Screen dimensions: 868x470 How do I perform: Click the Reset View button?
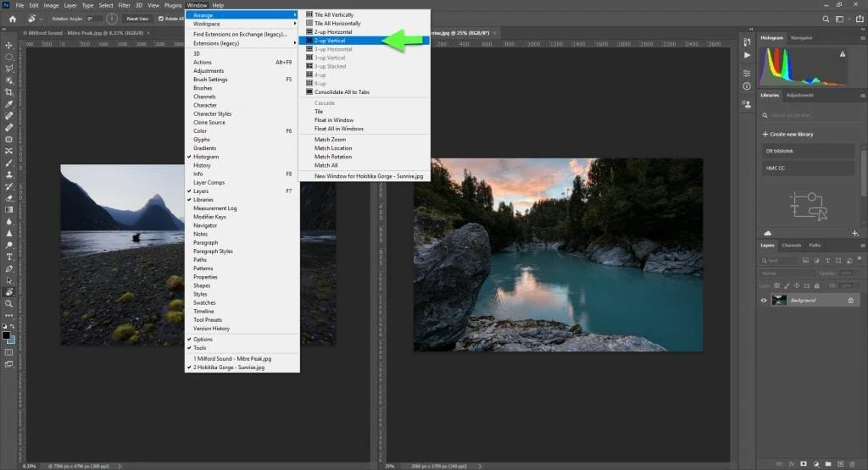pyautogui.click(x=137, y=19)
